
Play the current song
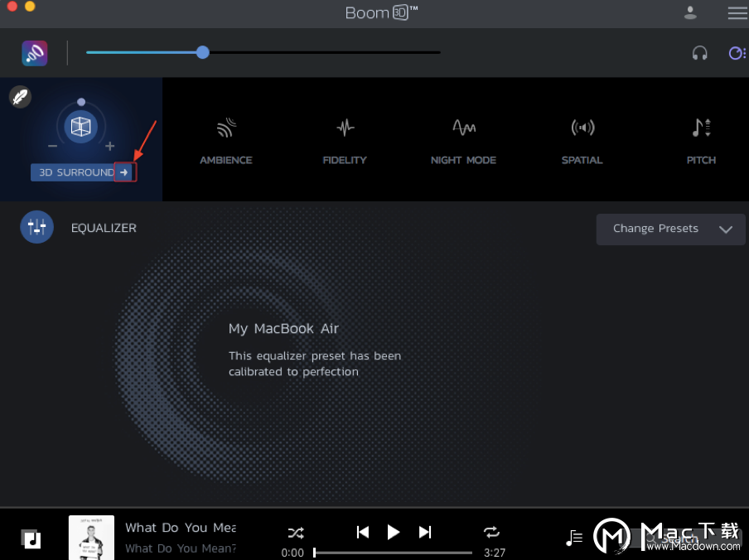tap(393, 532)
